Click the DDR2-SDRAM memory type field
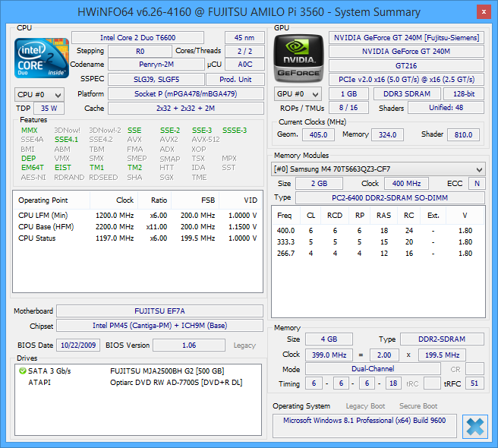This screenshot has height=448, width=498. [x=442, y=339]
